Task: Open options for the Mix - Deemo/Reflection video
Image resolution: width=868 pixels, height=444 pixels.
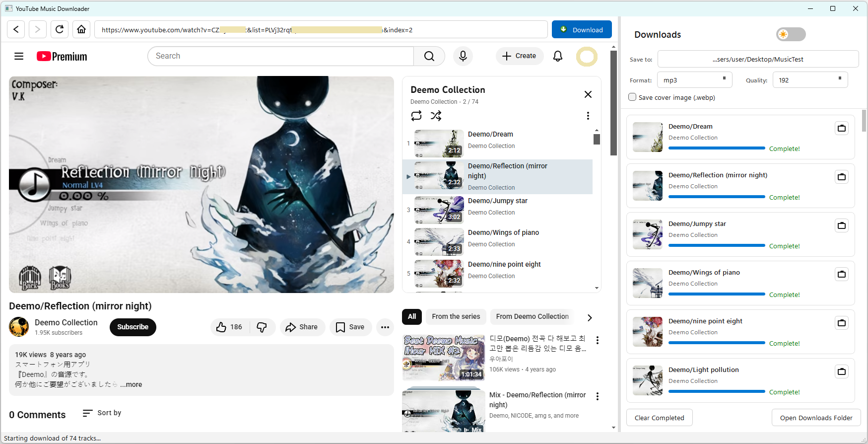Action: click(598, 396)
